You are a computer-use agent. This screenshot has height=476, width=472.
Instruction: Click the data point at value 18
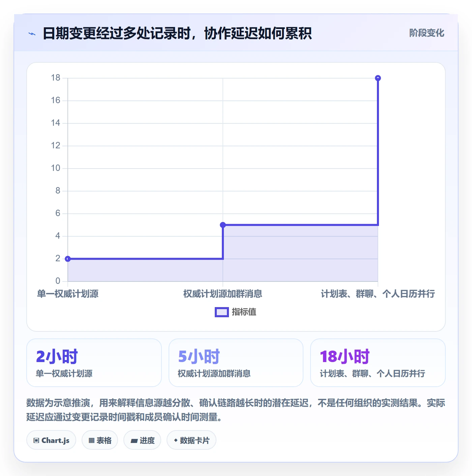pos(378,78)
